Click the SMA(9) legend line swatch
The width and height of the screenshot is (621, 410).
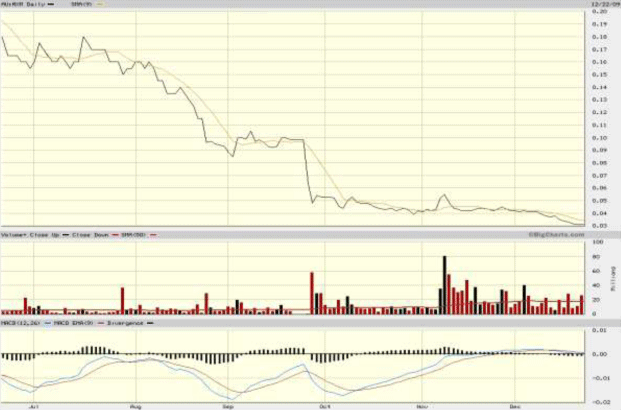pos(99,4)
